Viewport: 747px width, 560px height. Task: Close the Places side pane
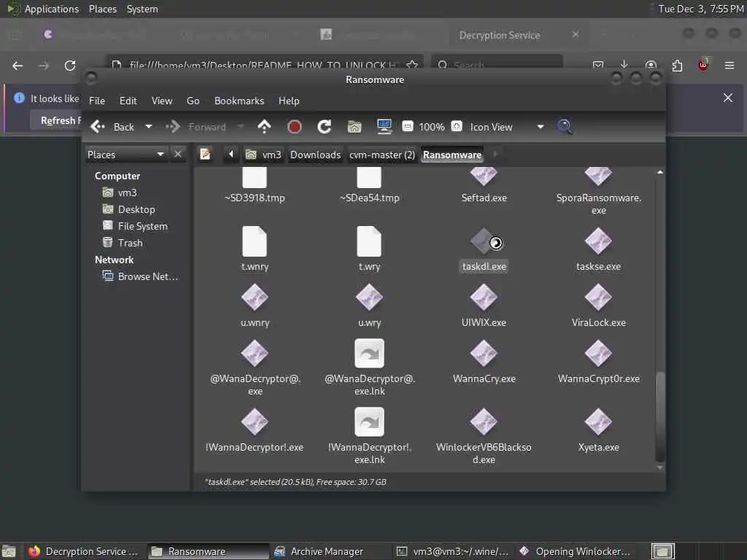click(178, 155)
